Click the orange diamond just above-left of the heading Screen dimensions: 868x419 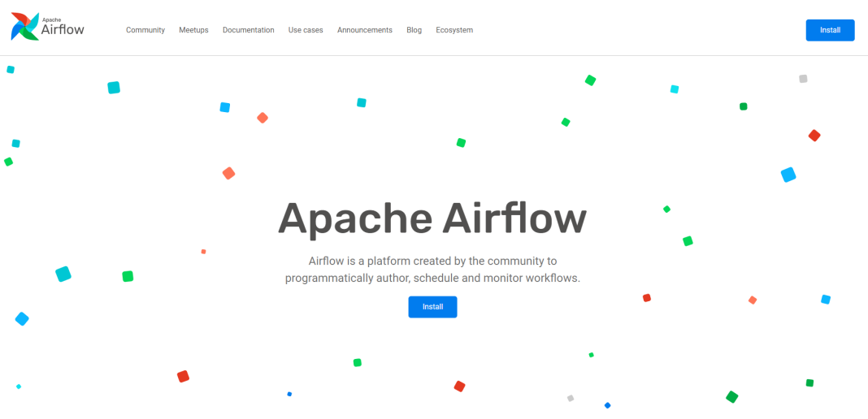(x=228, y=173)
